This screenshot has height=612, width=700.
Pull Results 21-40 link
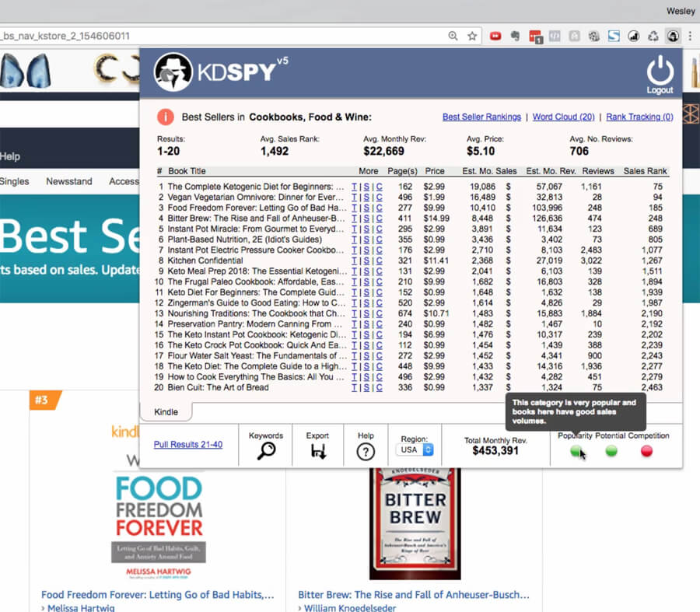[x=188, y=445]
